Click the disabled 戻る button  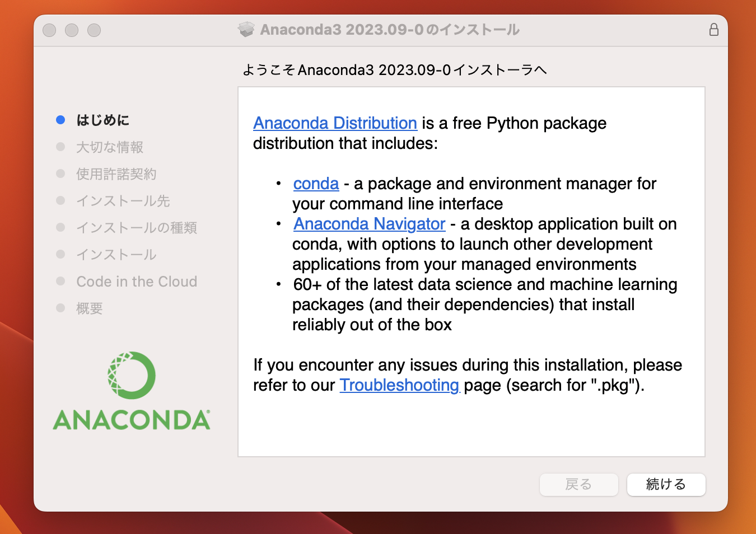click(x=578, y=485)
